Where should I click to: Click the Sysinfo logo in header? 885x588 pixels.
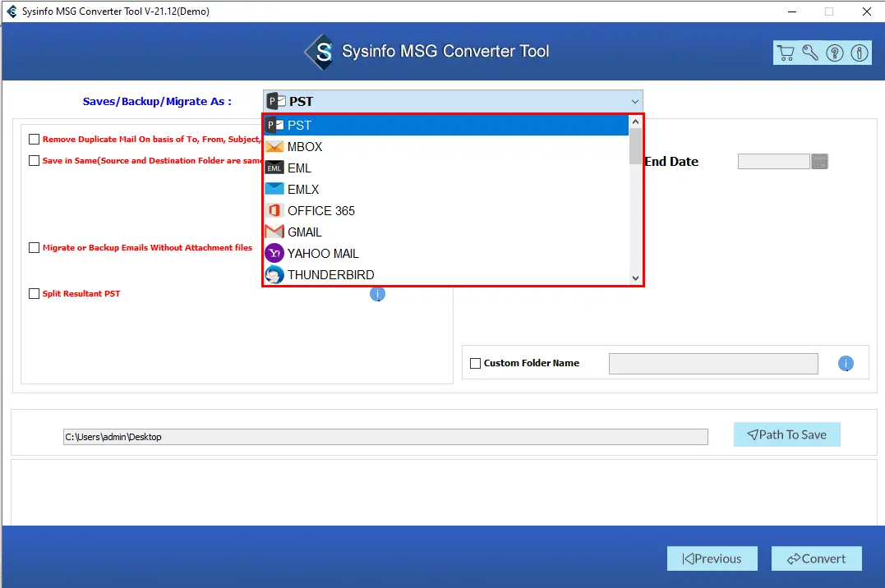pyautogui.click(x=322, y=52)
